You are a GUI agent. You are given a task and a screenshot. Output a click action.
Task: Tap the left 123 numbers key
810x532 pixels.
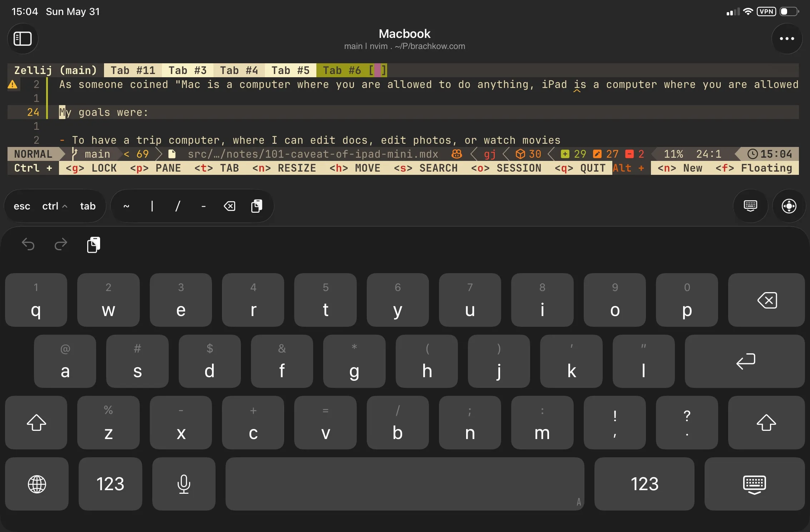pyautogui.click(x=110, y=484)
